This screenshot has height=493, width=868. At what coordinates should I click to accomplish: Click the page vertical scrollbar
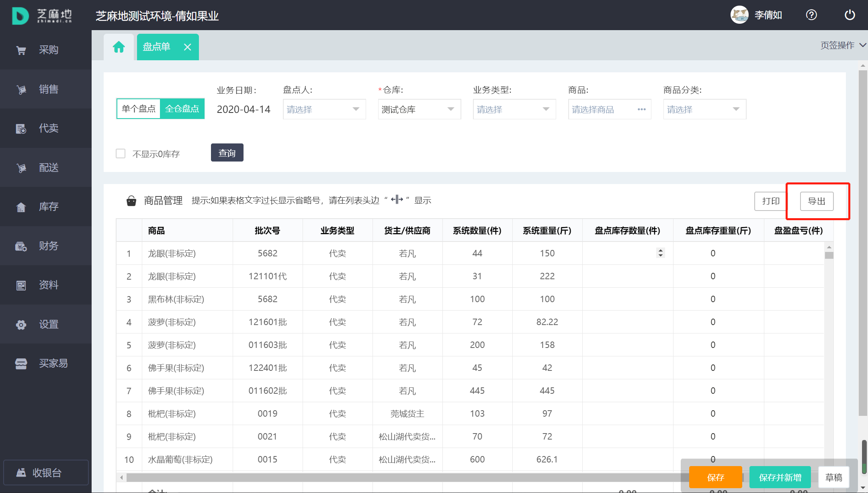pos(863,243)
